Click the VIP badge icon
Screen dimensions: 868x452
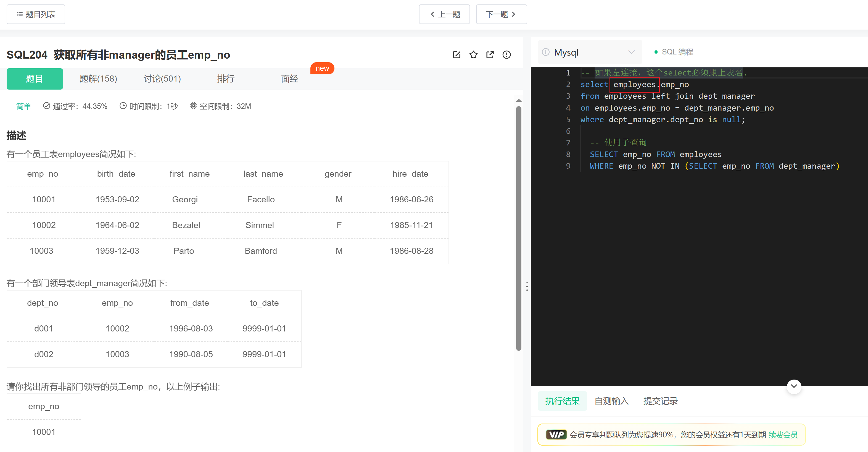click(556, 435)
